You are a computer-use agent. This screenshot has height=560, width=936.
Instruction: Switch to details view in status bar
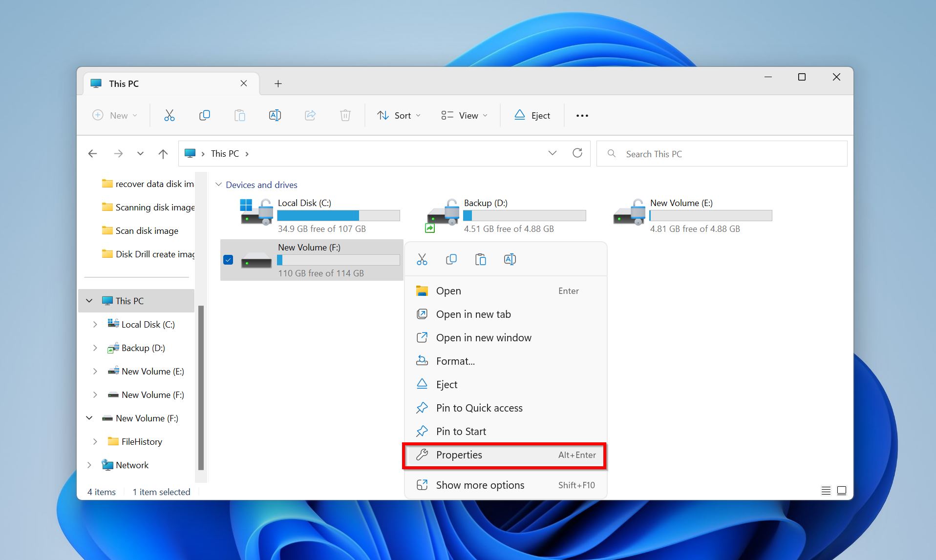(x=826, y=491)
